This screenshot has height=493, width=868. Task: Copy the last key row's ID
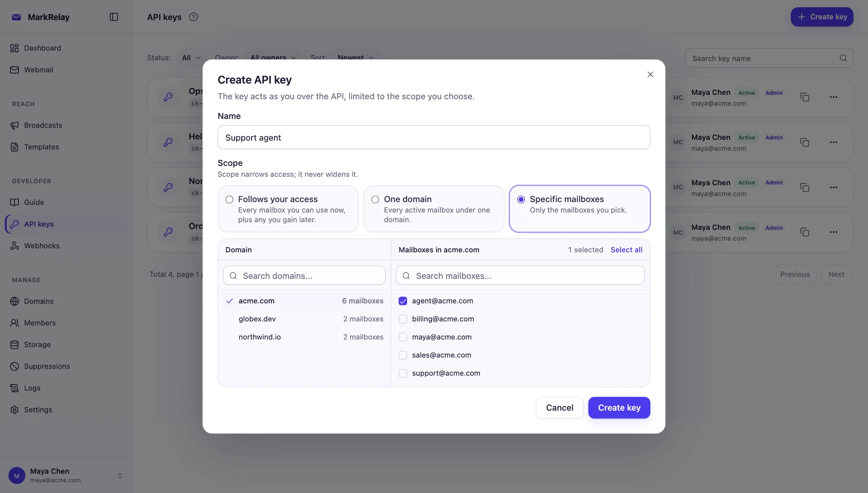pyautogui.click(x=805, y=232)
